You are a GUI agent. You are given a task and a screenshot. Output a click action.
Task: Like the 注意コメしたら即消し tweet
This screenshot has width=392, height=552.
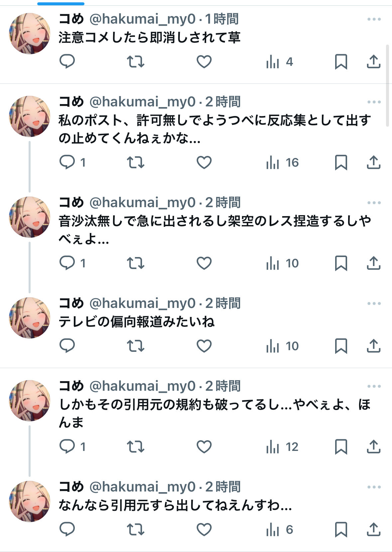click(x=204, y=62)
